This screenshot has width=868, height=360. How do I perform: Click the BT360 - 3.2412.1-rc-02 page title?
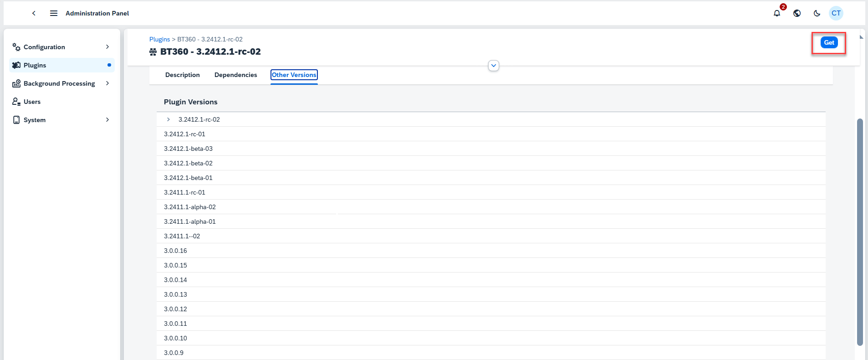(210, 51)
